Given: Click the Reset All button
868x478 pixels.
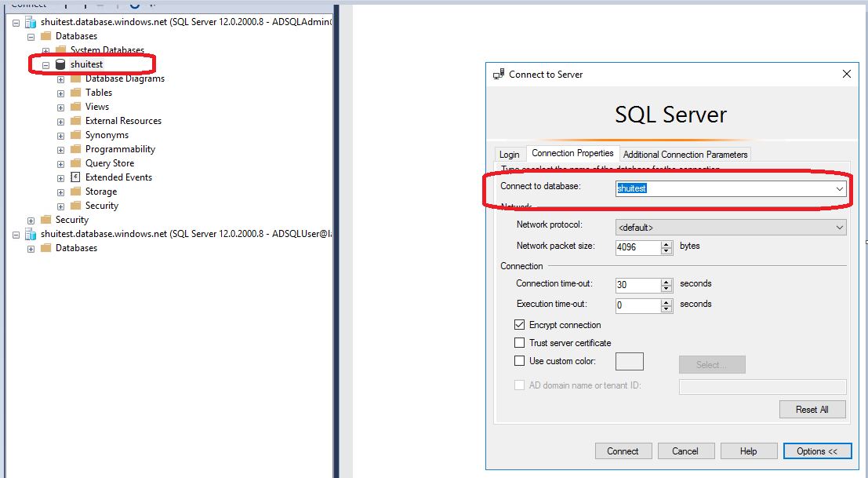Looking at the screenshot, I should coord(812,410).
